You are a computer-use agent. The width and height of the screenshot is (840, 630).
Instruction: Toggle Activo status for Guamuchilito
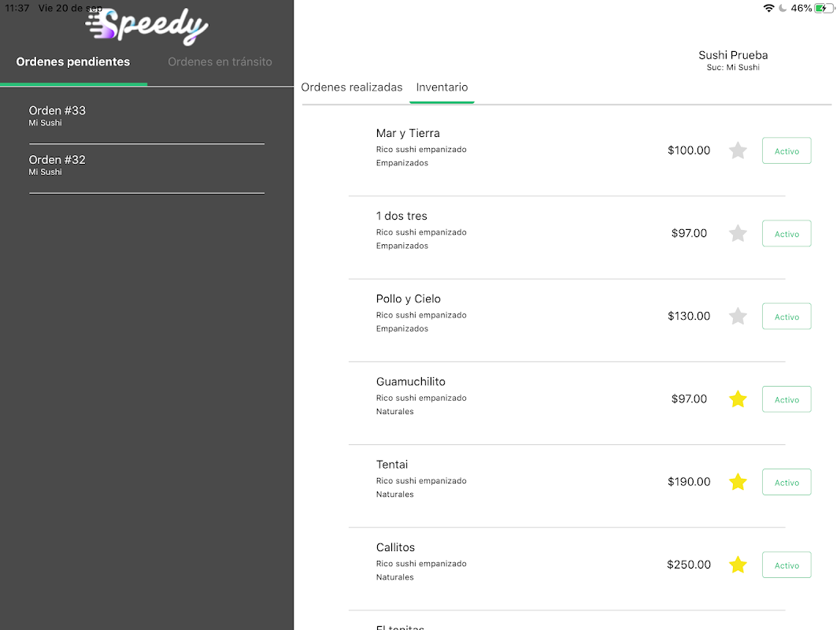click(x=786, y=399)
